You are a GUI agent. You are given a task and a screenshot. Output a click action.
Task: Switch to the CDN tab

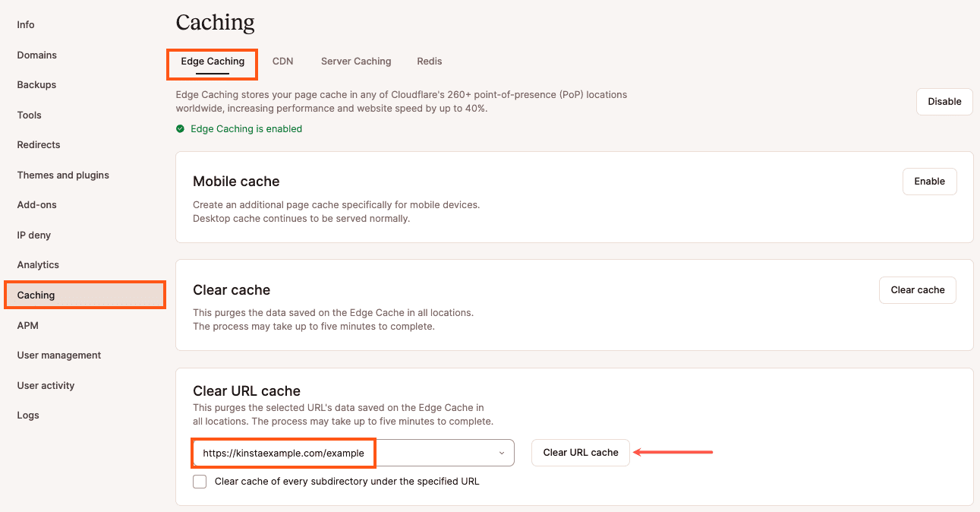(x=282, y=62)
